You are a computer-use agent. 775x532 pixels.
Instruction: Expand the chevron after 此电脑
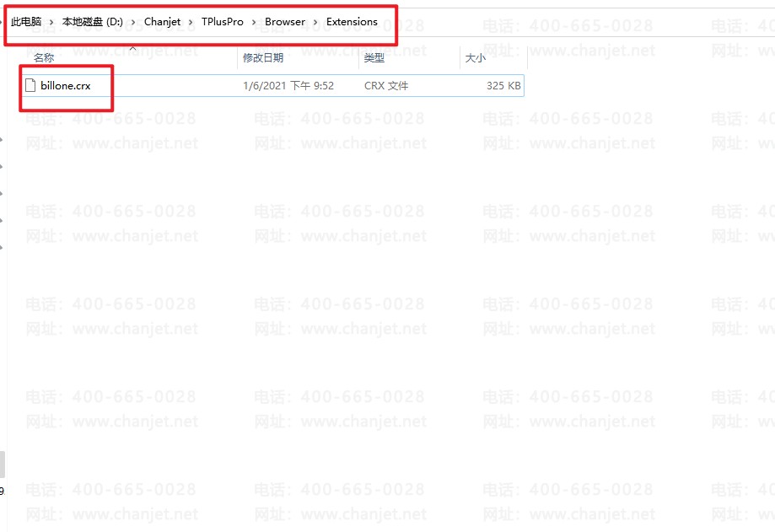click(x=51, y=22)
